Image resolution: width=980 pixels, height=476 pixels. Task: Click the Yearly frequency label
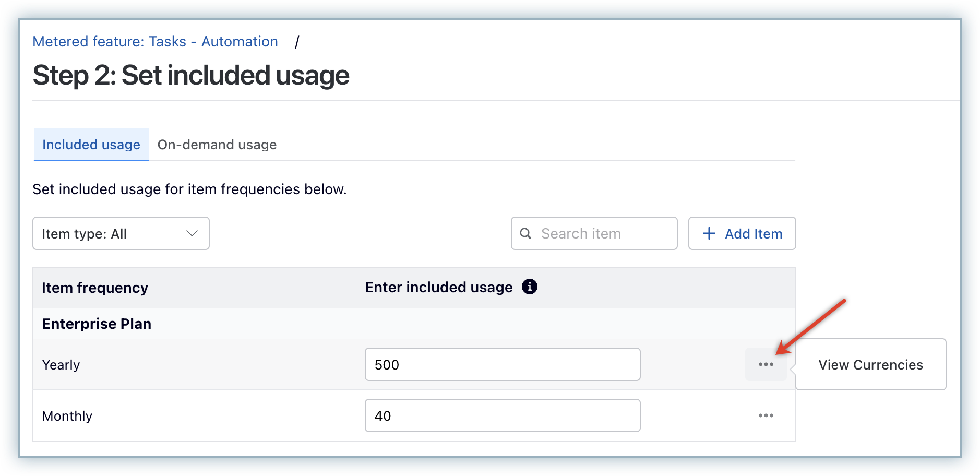coord(61,365)
